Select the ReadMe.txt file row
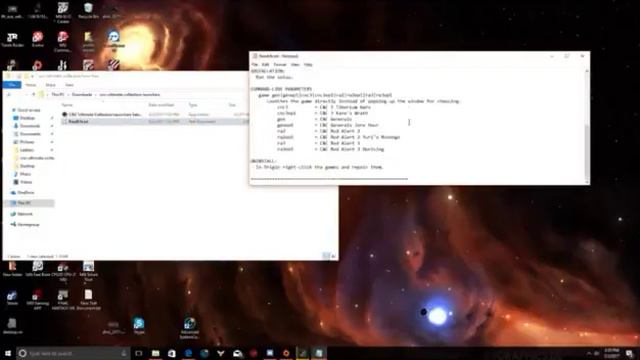 point(155,122)
